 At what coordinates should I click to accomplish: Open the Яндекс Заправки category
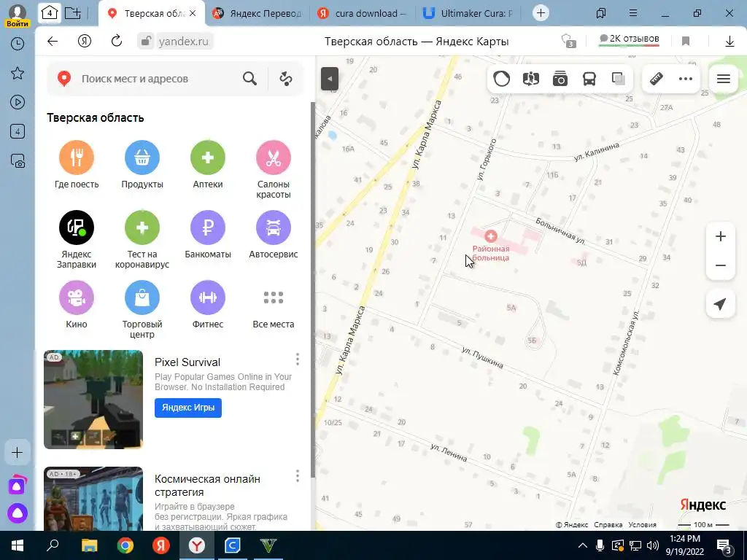pyautogui.click(x=77, y=239)
